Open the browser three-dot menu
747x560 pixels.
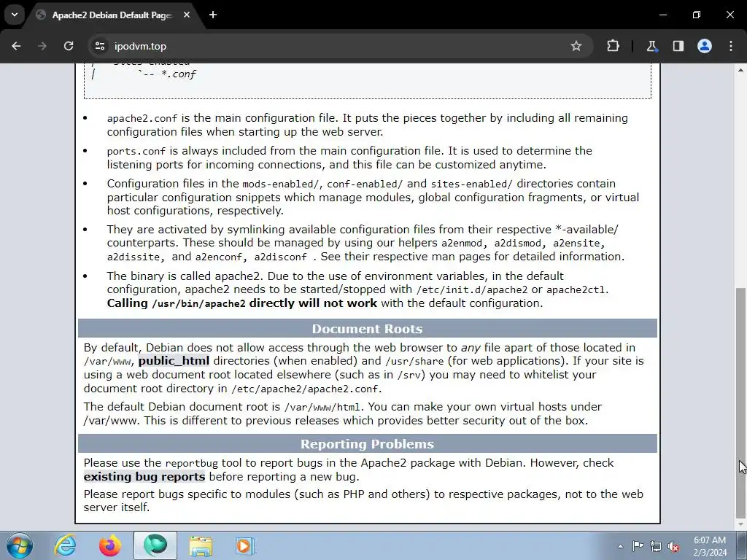point(731,46)
